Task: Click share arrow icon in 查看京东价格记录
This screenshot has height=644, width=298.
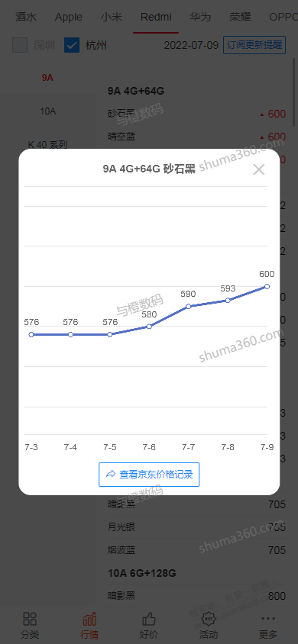Action: (110, 475)
